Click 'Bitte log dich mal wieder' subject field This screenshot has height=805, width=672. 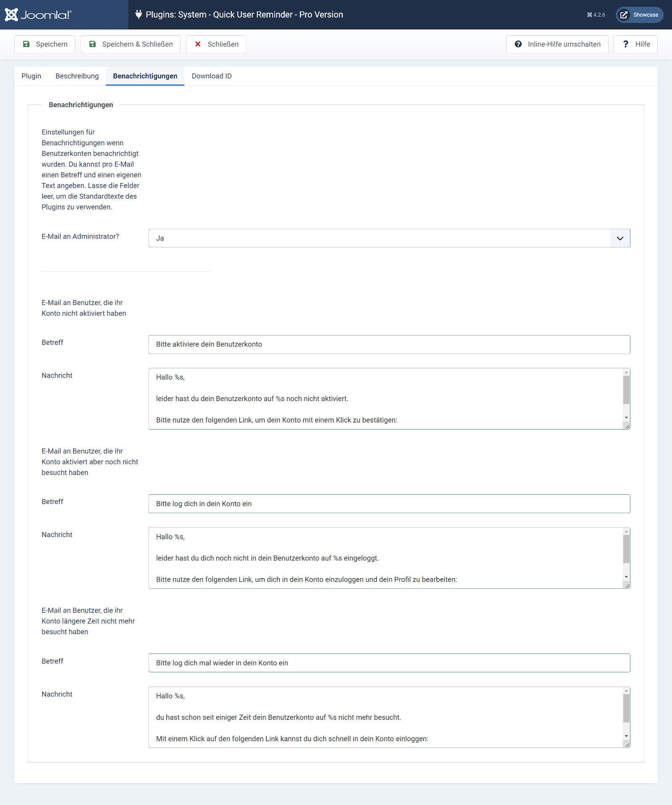(389, 663)
